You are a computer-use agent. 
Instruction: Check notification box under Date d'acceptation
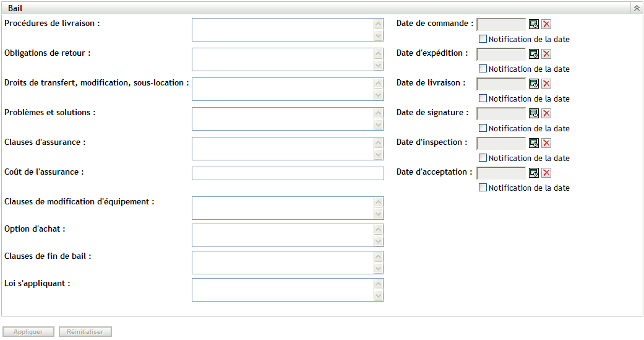[483, 188]
